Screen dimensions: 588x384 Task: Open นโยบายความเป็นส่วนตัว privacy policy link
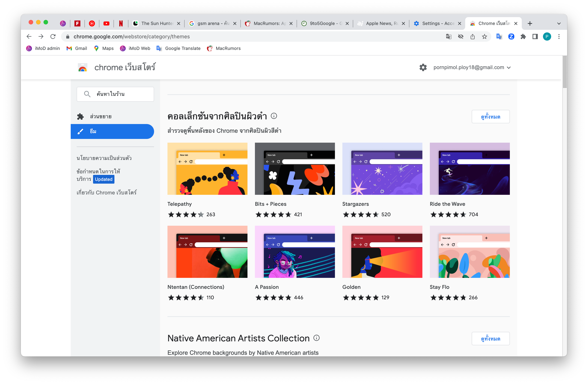104,158
